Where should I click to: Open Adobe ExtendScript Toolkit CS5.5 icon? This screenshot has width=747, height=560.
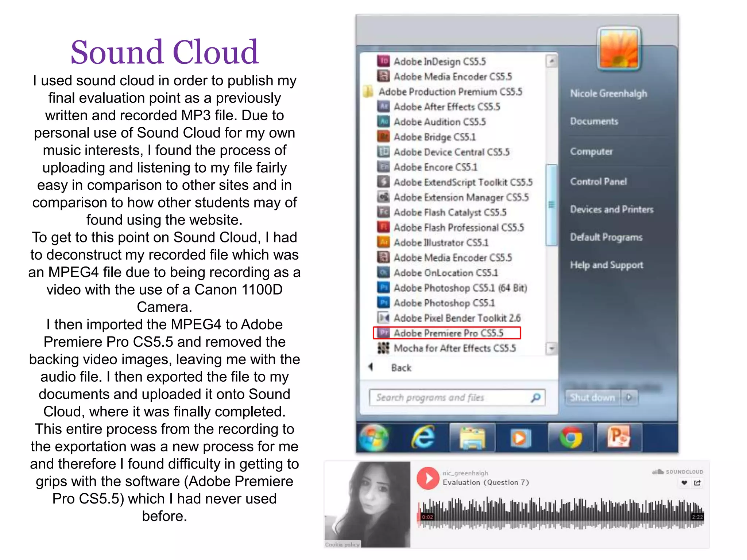(383, 182)
